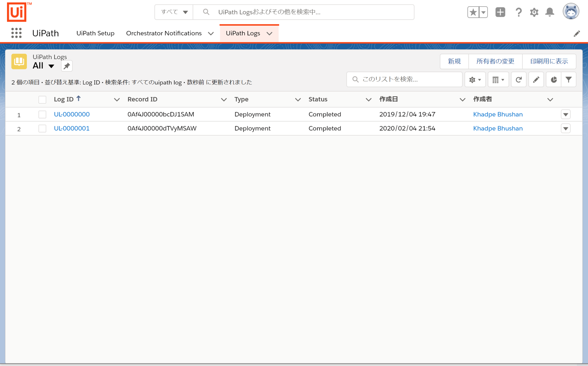This screenshot has height=366, width=588.
Task: Open the notifications bell
Action: click(550, 12)
